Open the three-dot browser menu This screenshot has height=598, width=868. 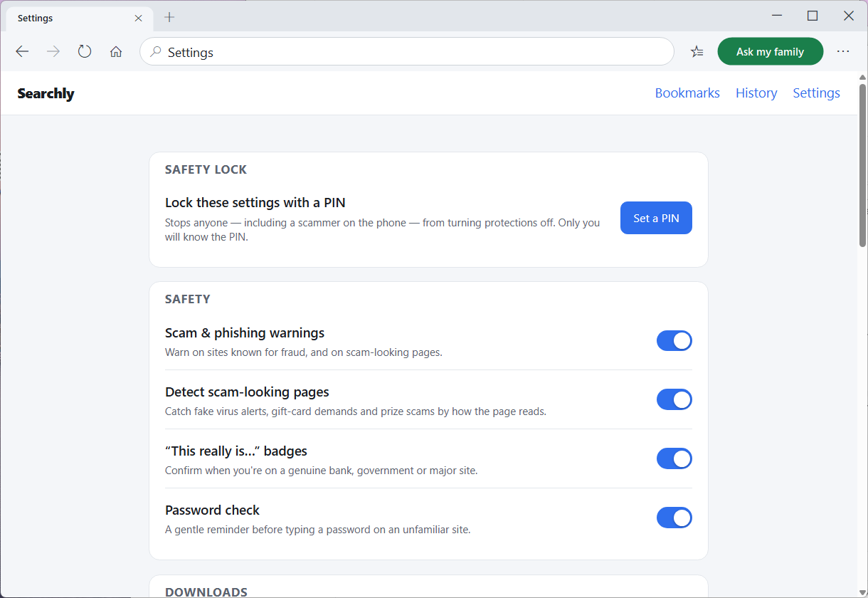point(843,51)
